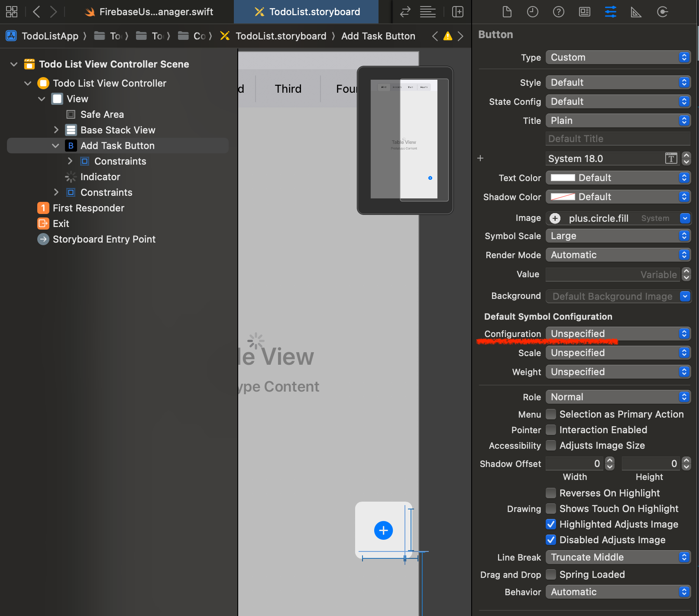699x616 pixels.
Task: Click Add Task Button breadcrumb
Action: pyautogui.click(x=378, y=36)
